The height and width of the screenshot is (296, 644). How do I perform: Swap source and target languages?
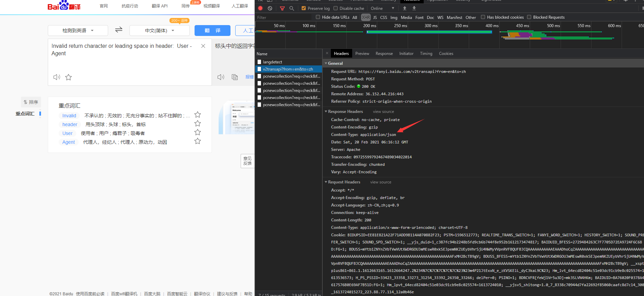click(119, 30)
